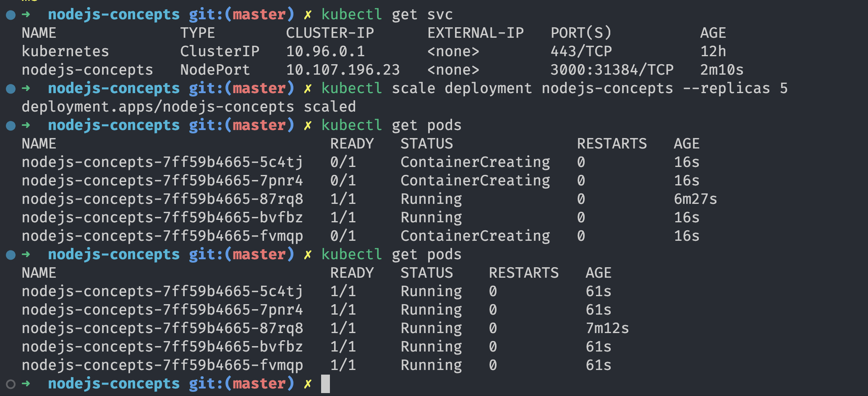The width and height of the screenshot is (868, 396).
Task: Click the decoration dot beside kubectl scale deployment command
Action: [x=11, y=89]
